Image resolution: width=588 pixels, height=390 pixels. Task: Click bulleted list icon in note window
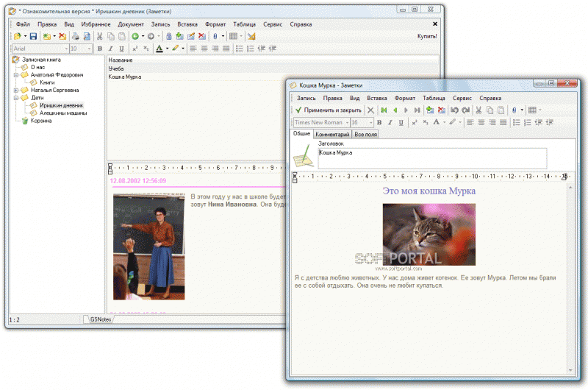[517, 122]
